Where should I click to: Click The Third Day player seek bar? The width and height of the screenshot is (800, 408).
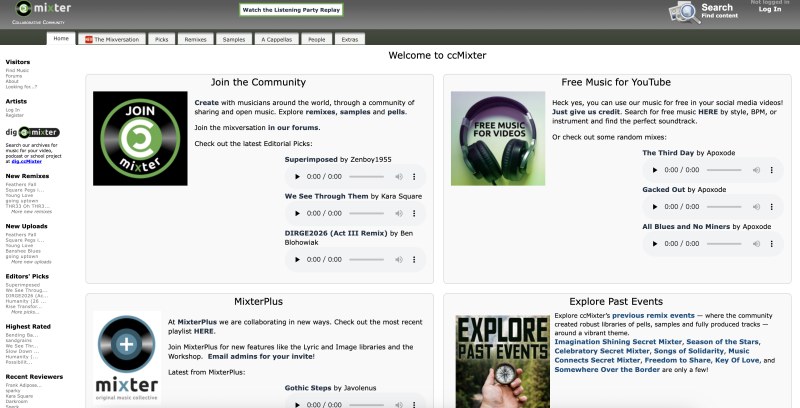click(x=724, y=170)
